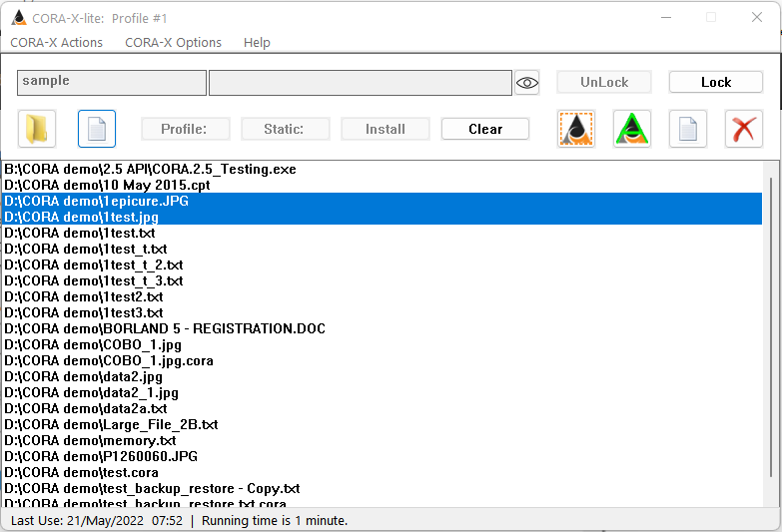Viewport: 782px width, 532px height.
Task: Click the Profile: button
Action: click(x=186, y=129)
